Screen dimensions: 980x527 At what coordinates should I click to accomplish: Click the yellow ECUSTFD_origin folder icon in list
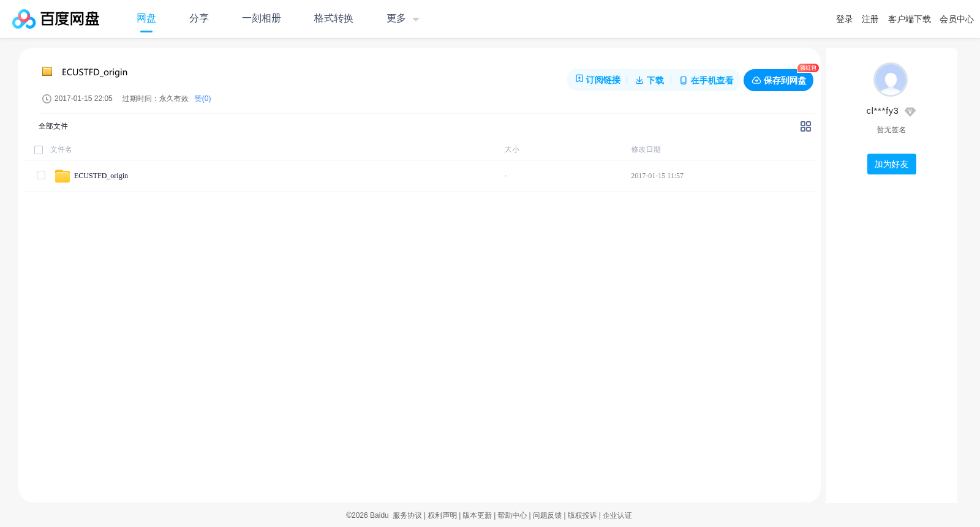(62, 176)
